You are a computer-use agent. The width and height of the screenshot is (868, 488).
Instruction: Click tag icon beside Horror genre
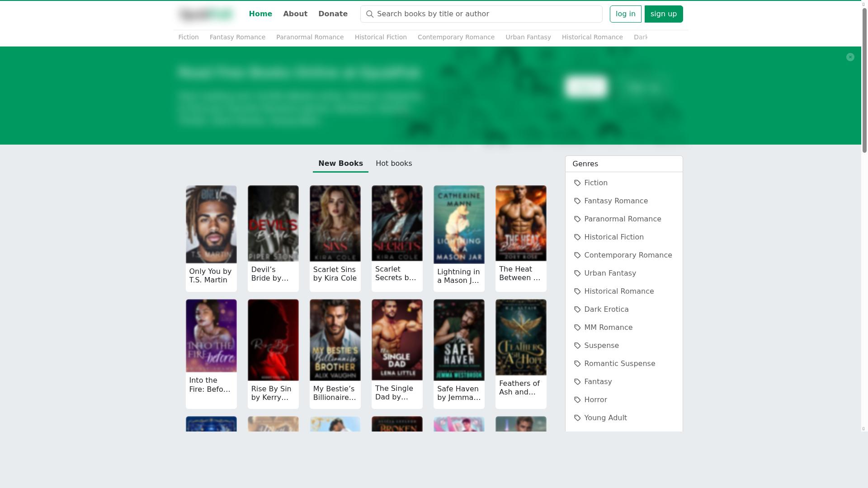[577, 400]
